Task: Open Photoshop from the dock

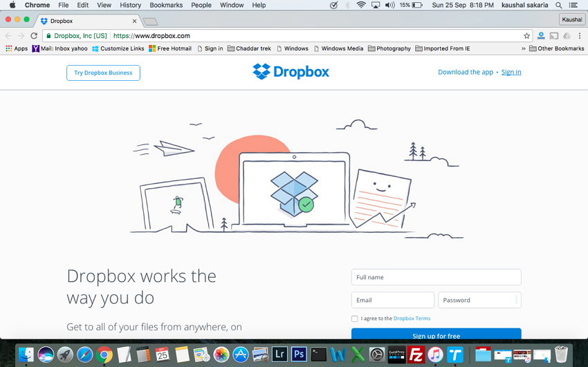Action: coord(299,355)
